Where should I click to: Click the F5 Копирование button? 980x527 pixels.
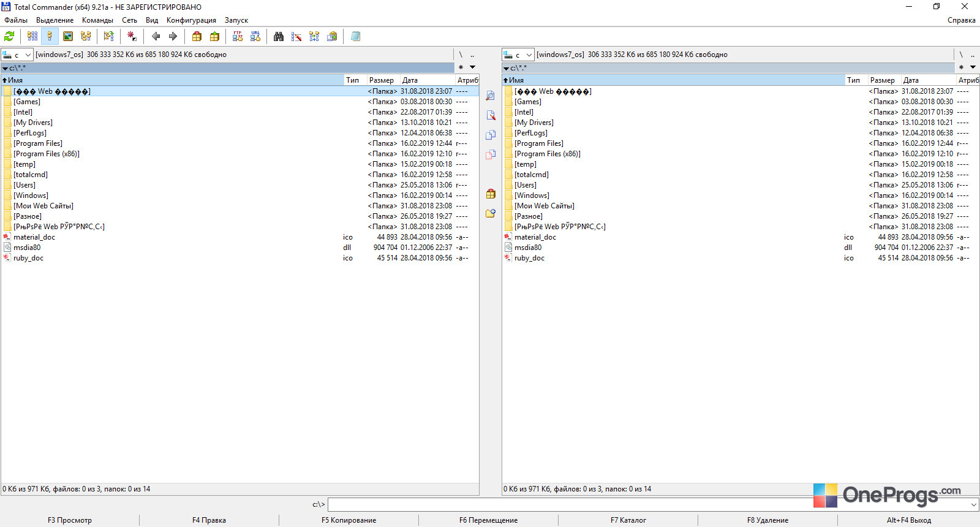[349, 520]
